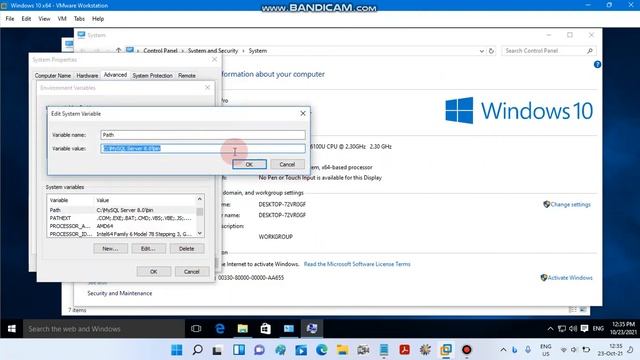Open the VMware Help menu
Viewport: 640px width, 360px height.
coord(98,19)
